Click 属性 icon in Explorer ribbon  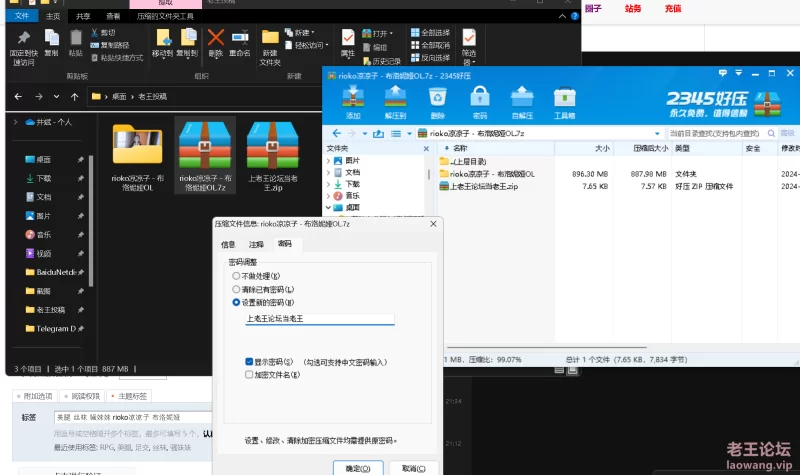coord(348,37)
